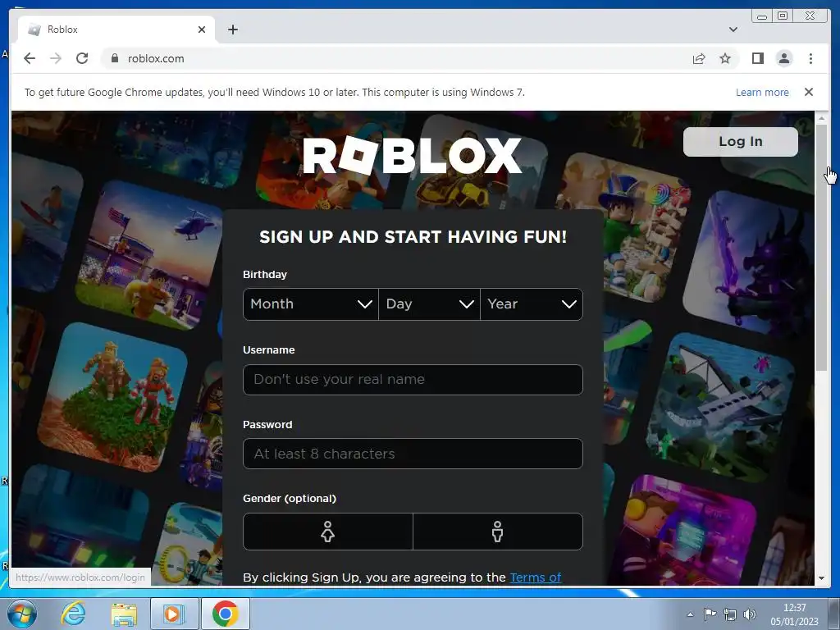Open the Terms of Use link
840x630 pixels.
(x=535, y=577)
